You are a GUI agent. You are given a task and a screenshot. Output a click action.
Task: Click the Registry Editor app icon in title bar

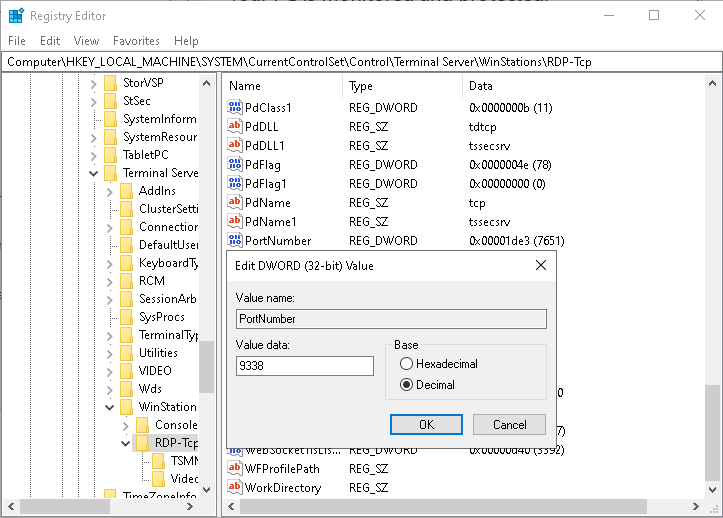[17, 16]
